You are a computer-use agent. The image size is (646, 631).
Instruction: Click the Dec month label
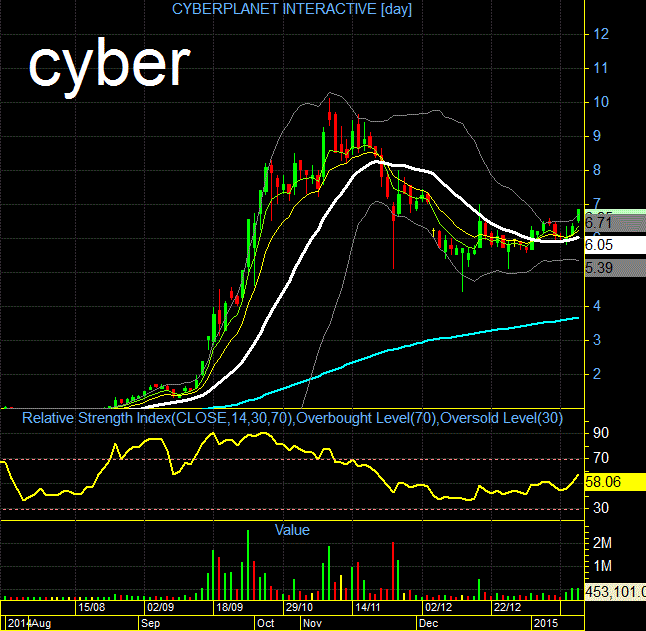428,623
